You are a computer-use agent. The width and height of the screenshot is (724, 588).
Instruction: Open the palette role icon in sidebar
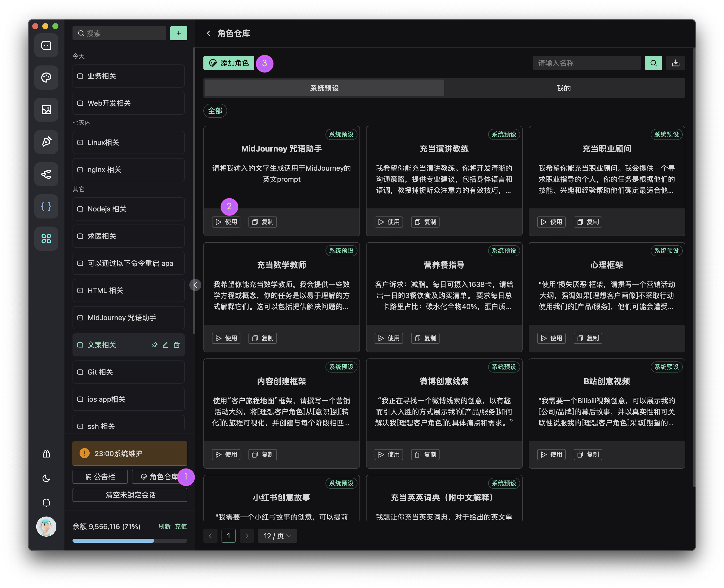(x=46, y=78)
